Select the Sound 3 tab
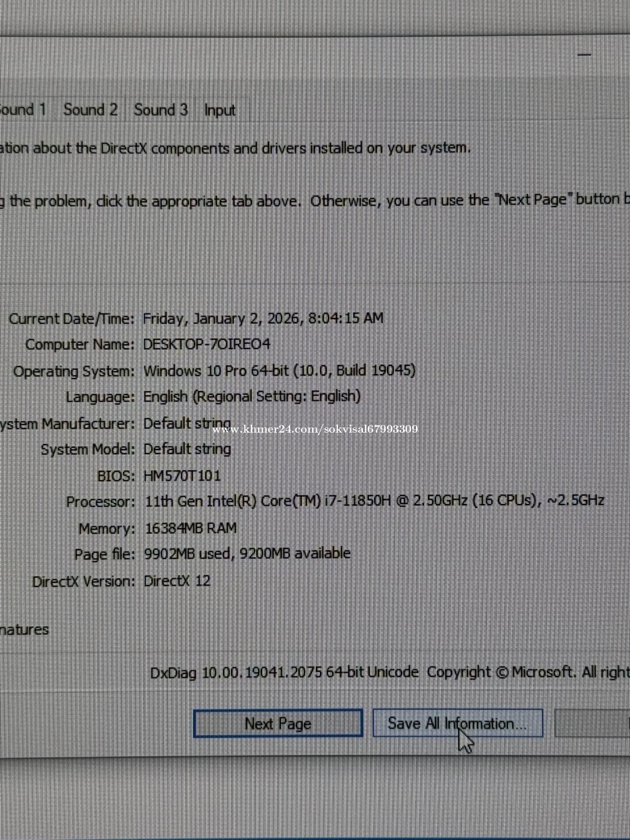This screenshot has width=630, height=840. (x=160, y=110)
